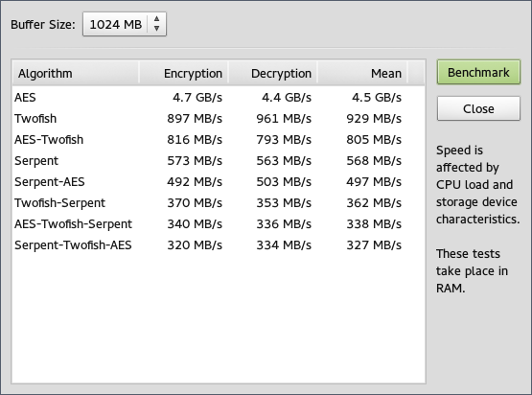The height and width of the screenshot is (395, 532).
Task: Select the AES-Twofish-Serpent row
Action: [219, 223]
